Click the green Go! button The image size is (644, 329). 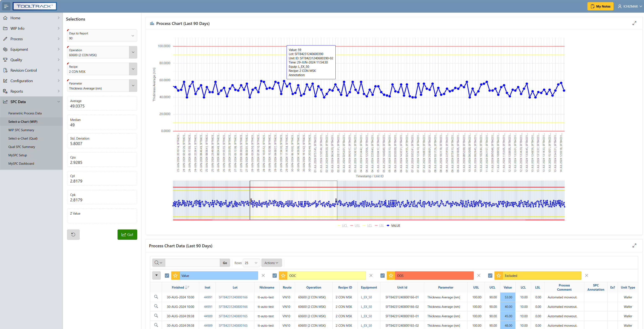coord(127,234)
